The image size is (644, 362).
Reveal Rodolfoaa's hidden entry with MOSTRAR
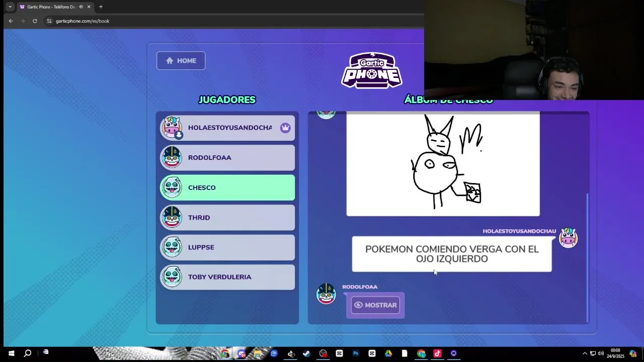tap(375, 305)
